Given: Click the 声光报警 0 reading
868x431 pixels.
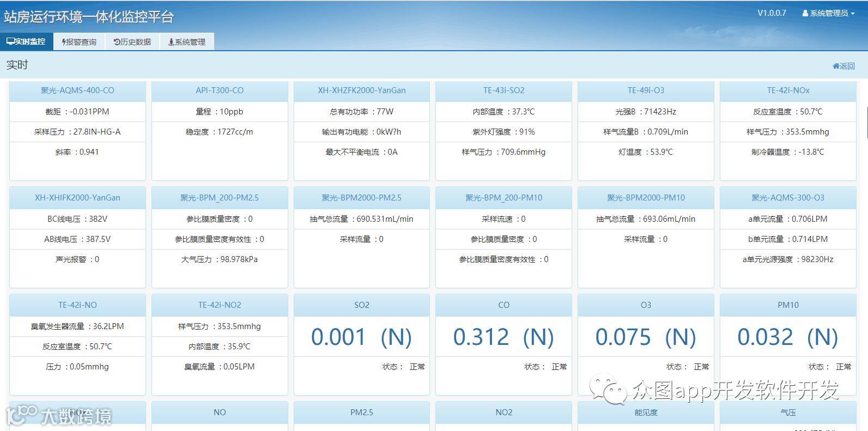Looking at the screenshot, I should (77, 259).
